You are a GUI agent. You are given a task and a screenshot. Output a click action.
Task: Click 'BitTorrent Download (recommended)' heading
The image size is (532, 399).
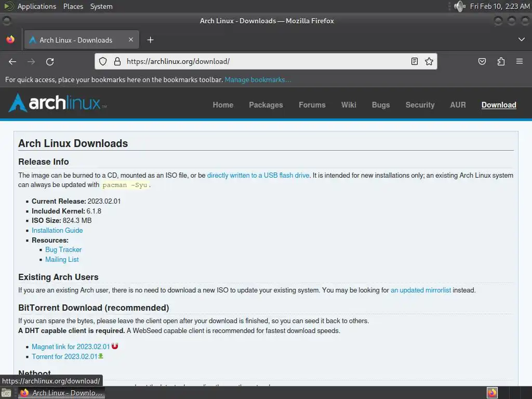coord(94,308)
